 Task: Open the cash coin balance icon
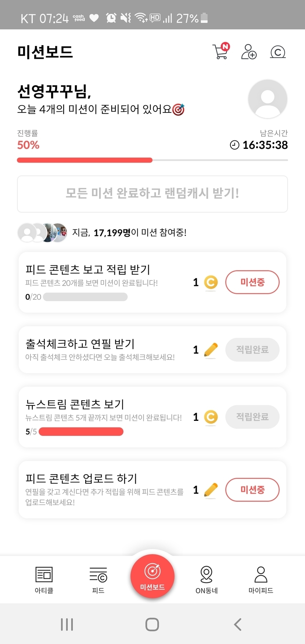[278, 52]
